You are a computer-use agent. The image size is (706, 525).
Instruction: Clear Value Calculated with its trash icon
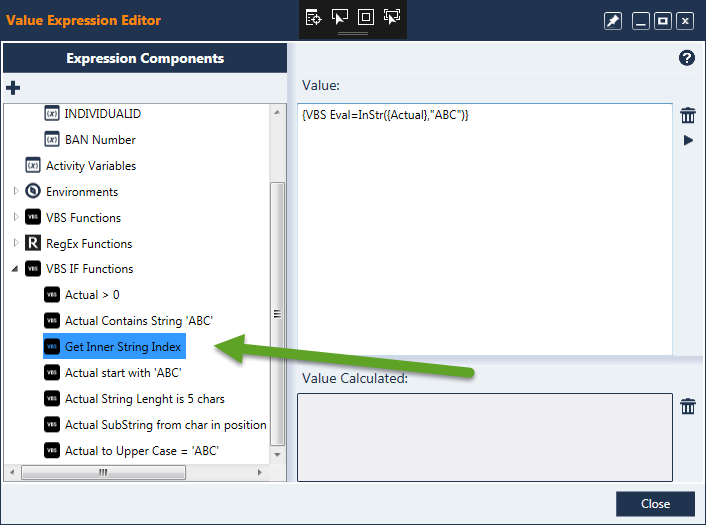click(688, 406)
